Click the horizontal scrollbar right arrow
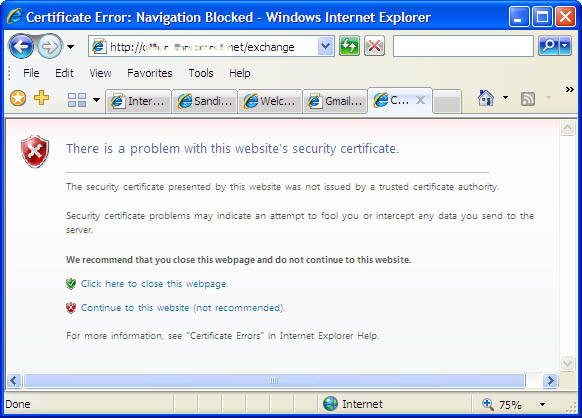The height and width of the screenshot is (418, 582). pyautogui.click(x=550, y=381)
